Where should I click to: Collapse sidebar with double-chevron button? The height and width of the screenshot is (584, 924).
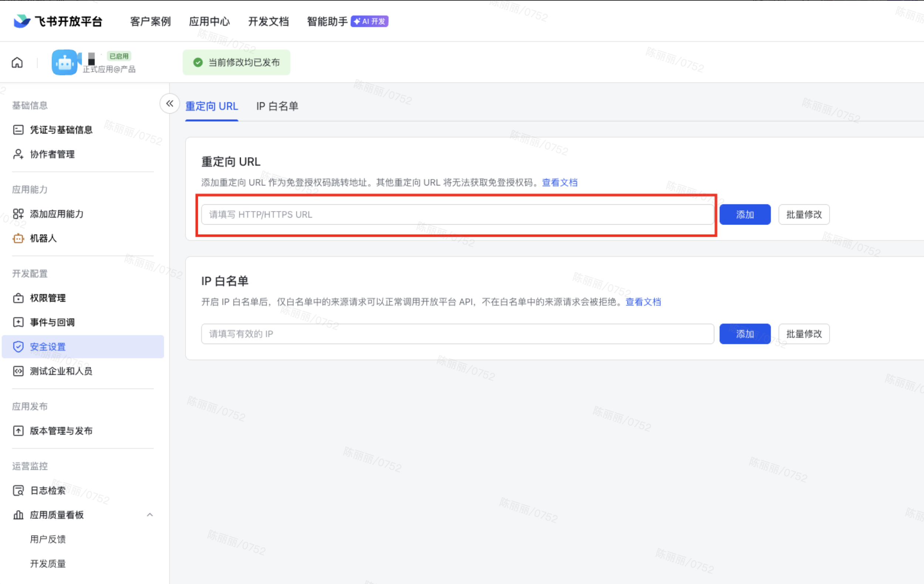170,103
